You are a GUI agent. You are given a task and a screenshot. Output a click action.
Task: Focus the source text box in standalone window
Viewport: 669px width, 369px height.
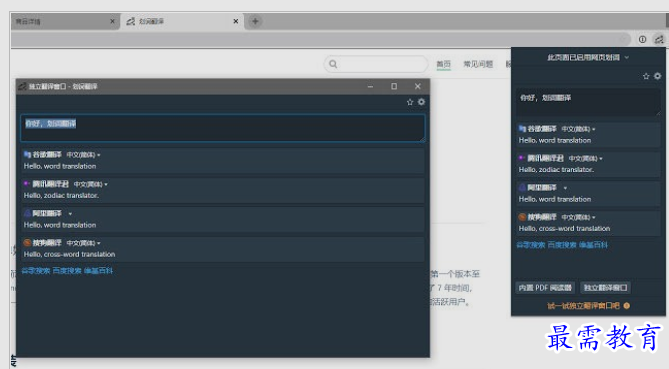point(223,128)
